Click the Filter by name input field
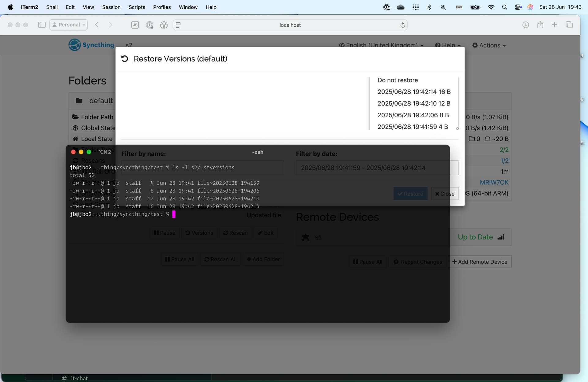This screenshot has height=382, width=588. (202, 168)
